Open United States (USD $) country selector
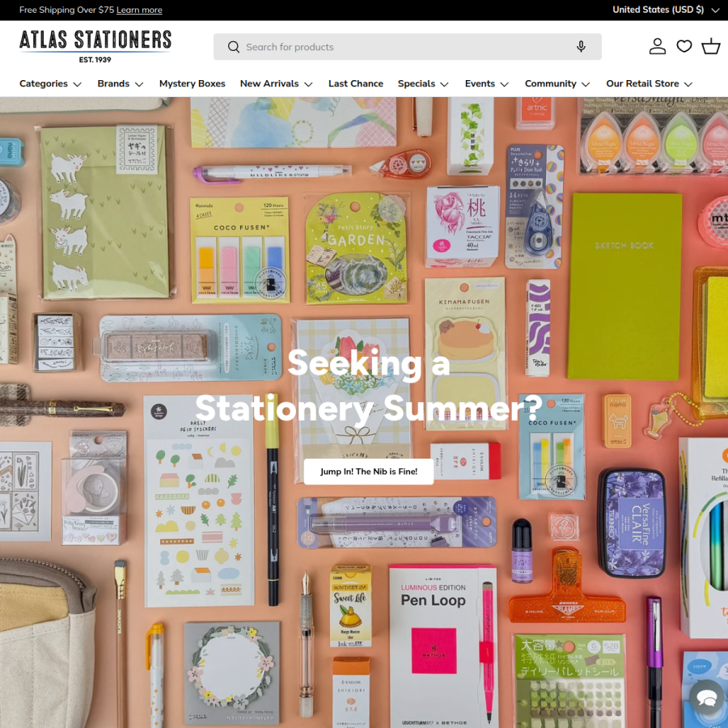Image resolution: width=728 pixels, height=728 pixels. pyautogui.click(x=666, y=10)
